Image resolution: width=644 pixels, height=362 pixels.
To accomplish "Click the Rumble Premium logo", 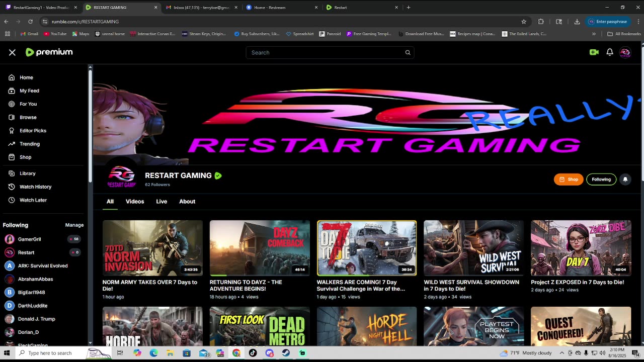I will pyautogui.click(x=49, y=52).
